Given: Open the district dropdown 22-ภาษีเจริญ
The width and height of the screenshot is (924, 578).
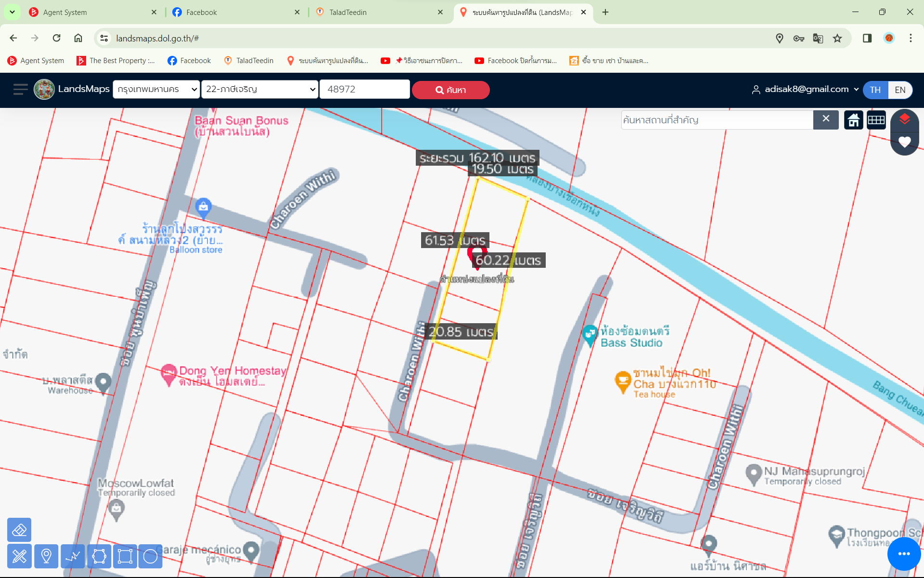Looking at the screenshot, I should (260, 90).
